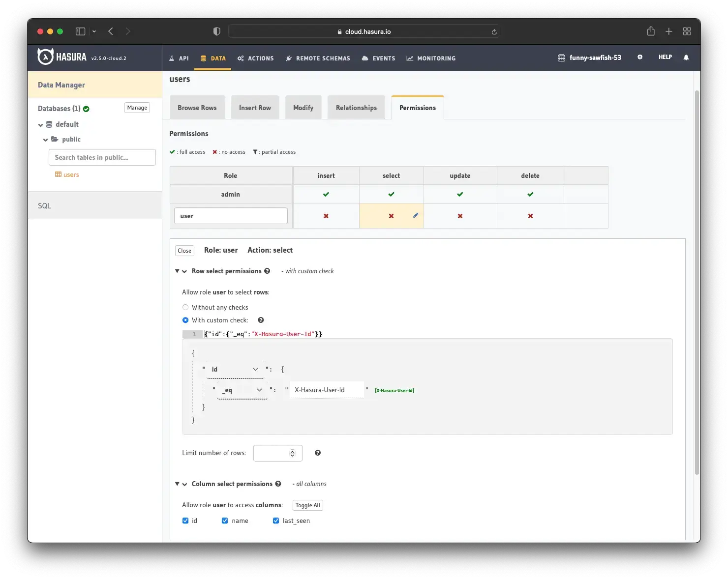Uncheck the last_seen column checkbox
This screenshot has height=579, width=728.
(x=276, y=521)
